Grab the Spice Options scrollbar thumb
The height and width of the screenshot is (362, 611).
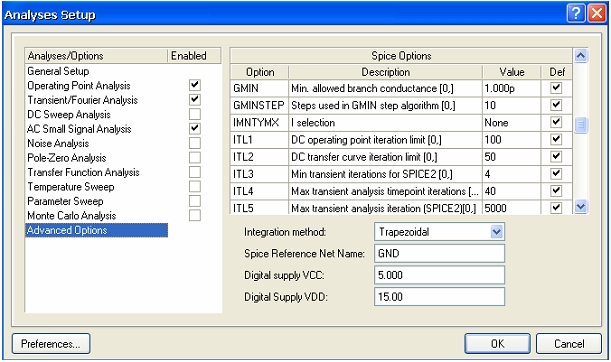(x=581, y=125)
